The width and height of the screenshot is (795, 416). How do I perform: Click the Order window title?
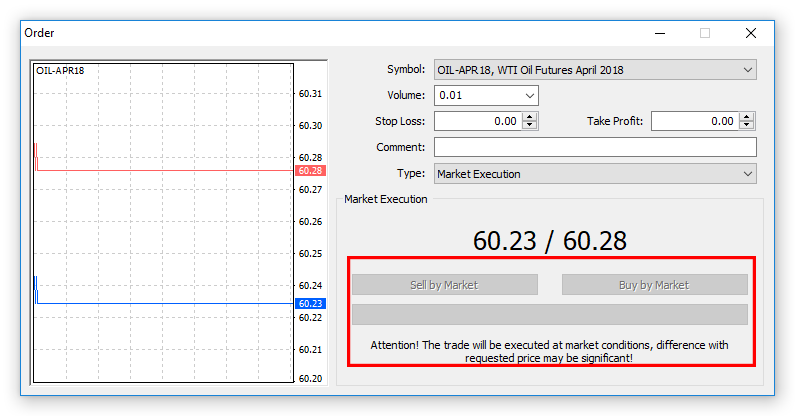click(x=39, y=33)
